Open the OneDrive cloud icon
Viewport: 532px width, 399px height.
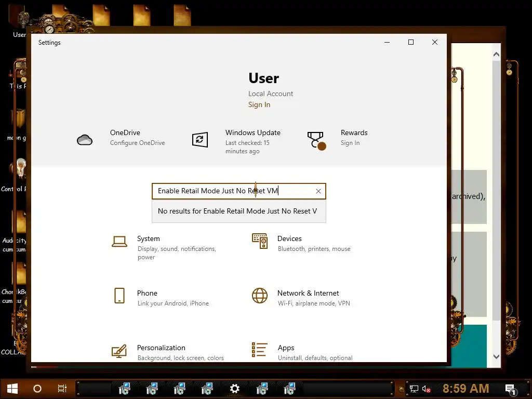tap(85, 140)
